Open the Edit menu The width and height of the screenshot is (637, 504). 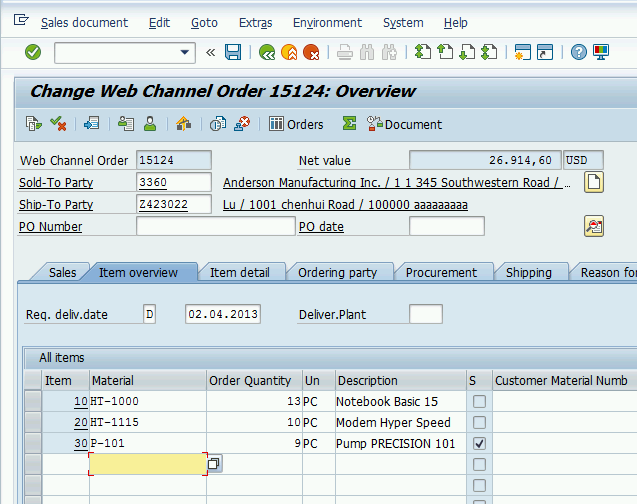pyautogui.click(x=159, y=23)
